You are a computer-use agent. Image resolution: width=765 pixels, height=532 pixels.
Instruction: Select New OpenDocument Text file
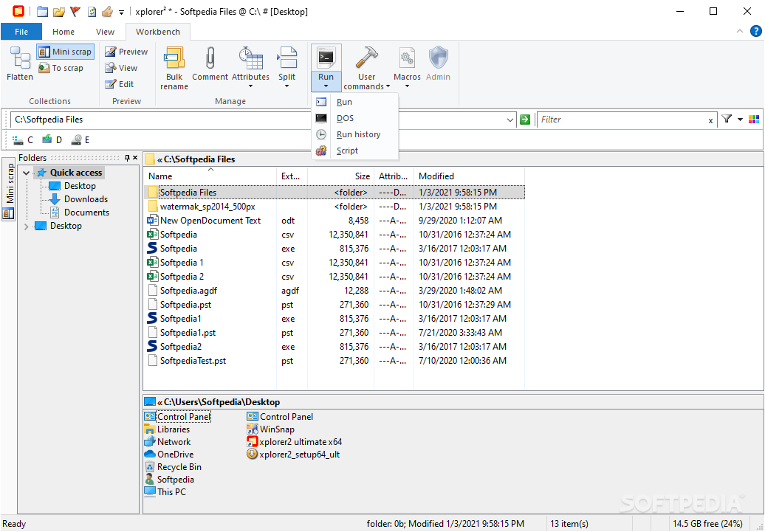(210, 221)
